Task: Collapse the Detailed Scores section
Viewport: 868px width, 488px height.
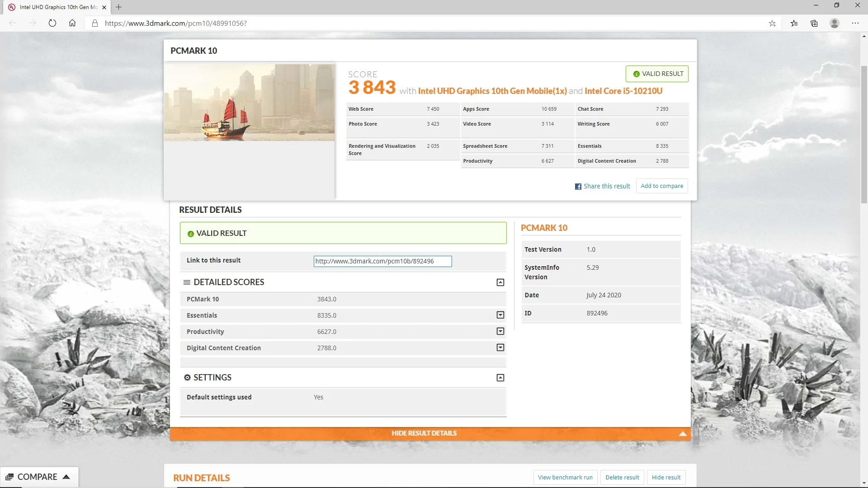Action: [x=500, y=282]
